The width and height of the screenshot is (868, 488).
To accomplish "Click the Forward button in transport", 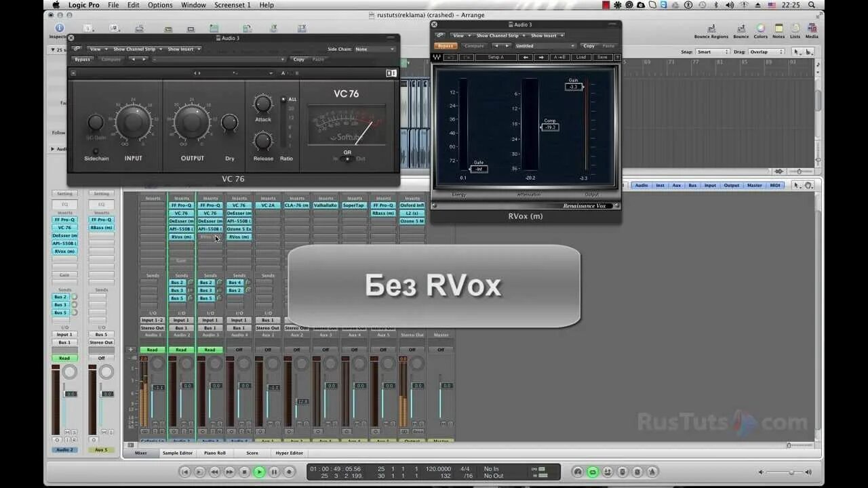I will [x=229, y=472].
